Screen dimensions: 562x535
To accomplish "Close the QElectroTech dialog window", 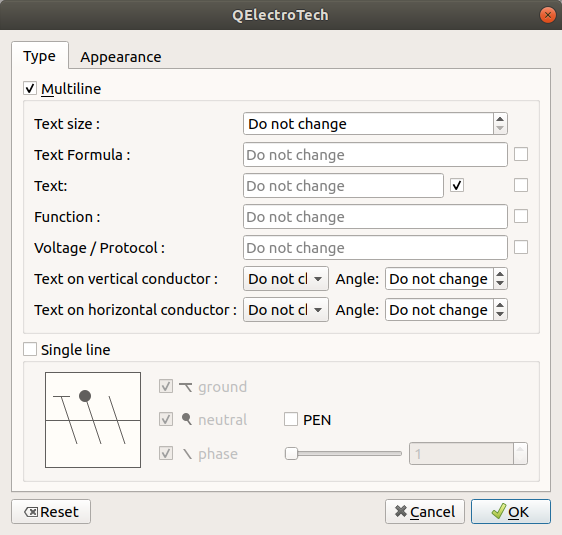I will (548, 15).
